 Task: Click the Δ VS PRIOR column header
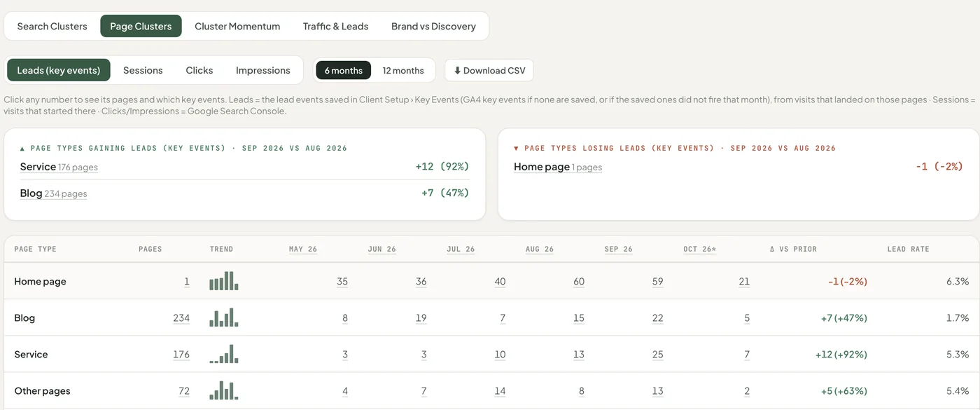(x=793, y=249)
